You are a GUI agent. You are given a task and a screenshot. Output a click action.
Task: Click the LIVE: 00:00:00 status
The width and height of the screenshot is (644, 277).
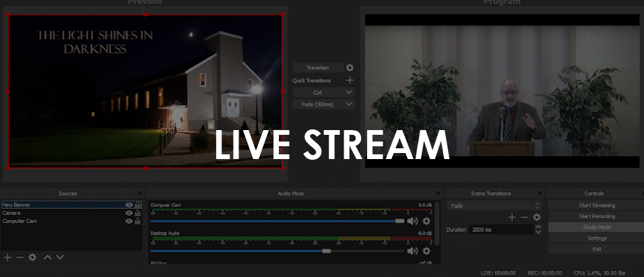point(498,273)
